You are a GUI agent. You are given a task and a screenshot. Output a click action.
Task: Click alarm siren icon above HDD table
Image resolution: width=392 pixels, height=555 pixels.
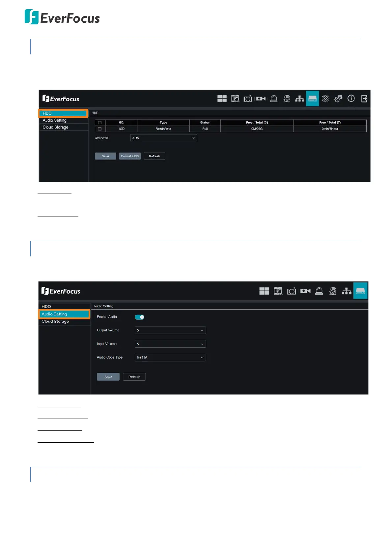pos(274,99)
